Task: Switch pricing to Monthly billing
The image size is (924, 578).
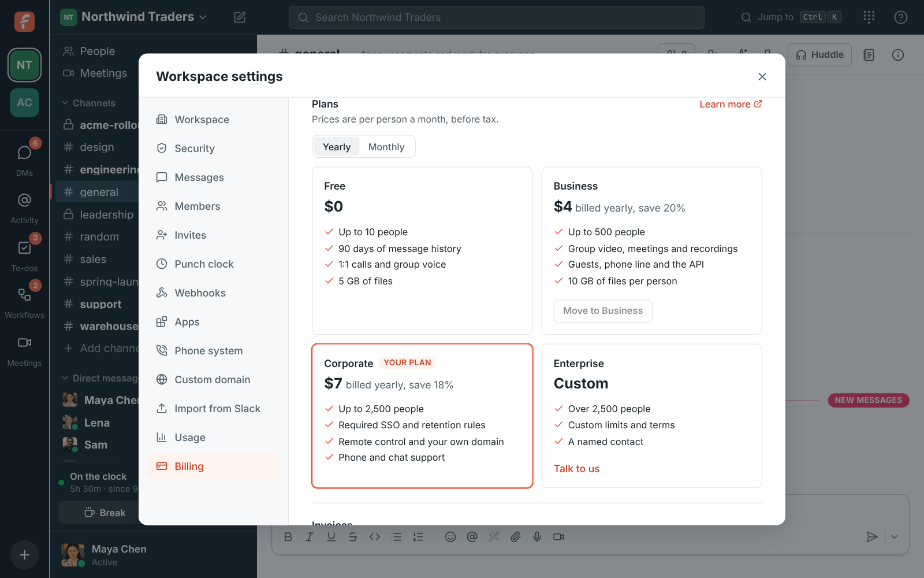Action: 386,147
